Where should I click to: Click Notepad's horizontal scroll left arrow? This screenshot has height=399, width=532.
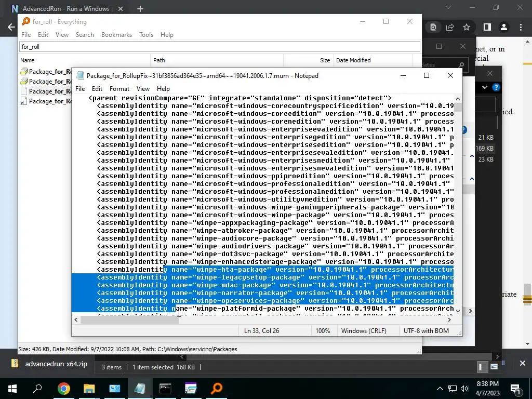pyautogui.click(x=76, y=320)
